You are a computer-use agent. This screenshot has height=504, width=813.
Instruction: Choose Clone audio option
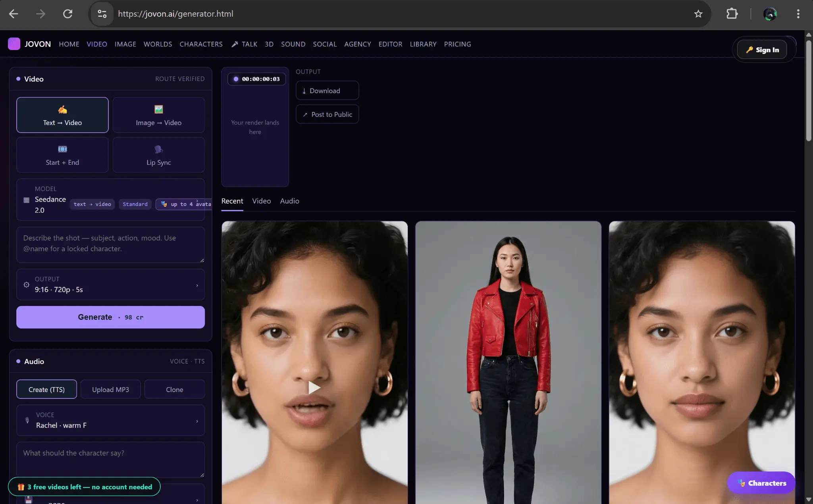175,389
